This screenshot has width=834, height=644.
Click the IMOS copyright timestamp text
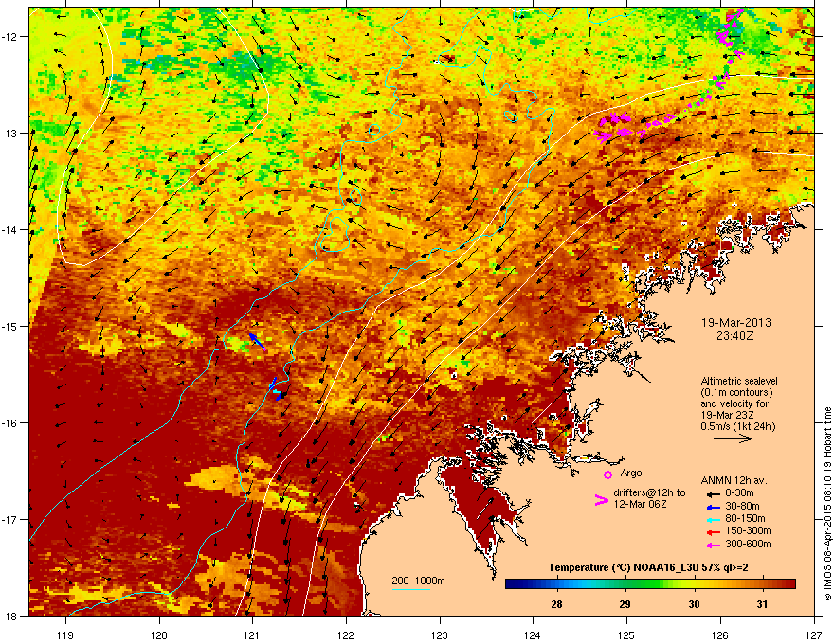(827, 504)
